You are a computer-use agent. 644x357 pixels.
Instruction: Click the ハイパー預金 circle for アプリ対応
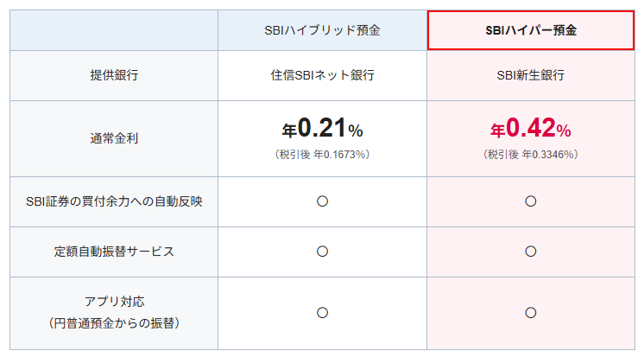[x=531, y=312]
